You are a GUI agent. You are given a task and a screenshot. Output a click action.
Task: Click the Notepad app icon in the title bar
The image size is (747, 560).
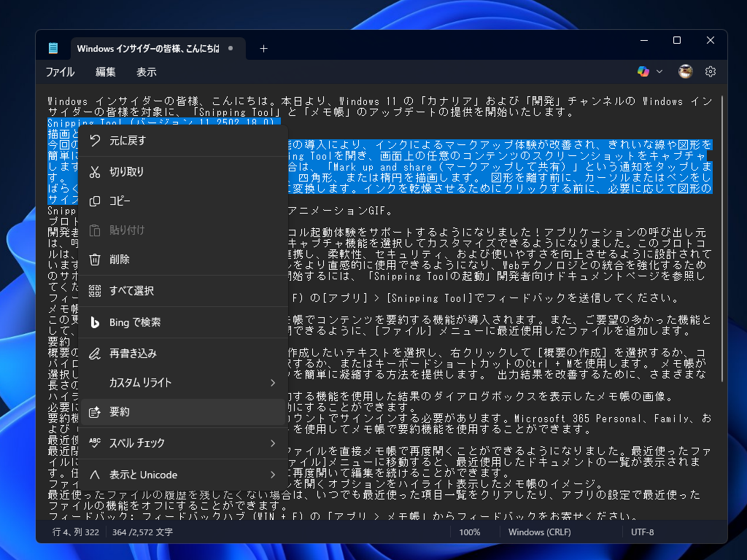click(x=53, y=48)
